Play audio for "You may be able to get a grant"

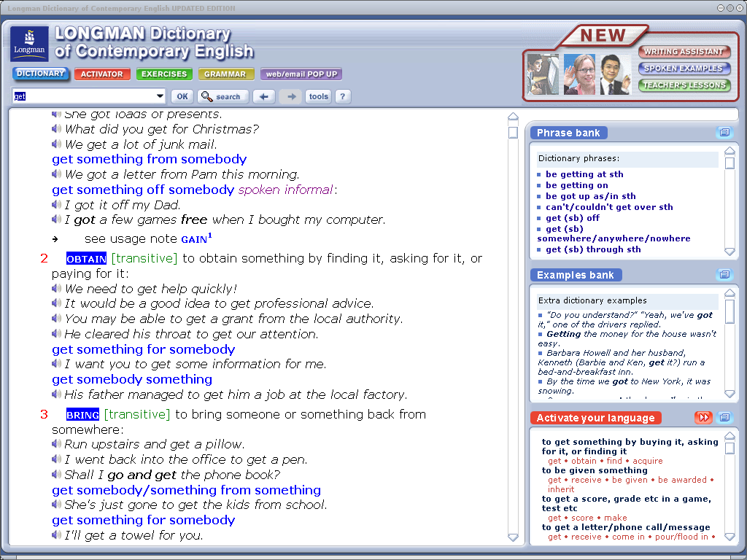pos(56,318)
